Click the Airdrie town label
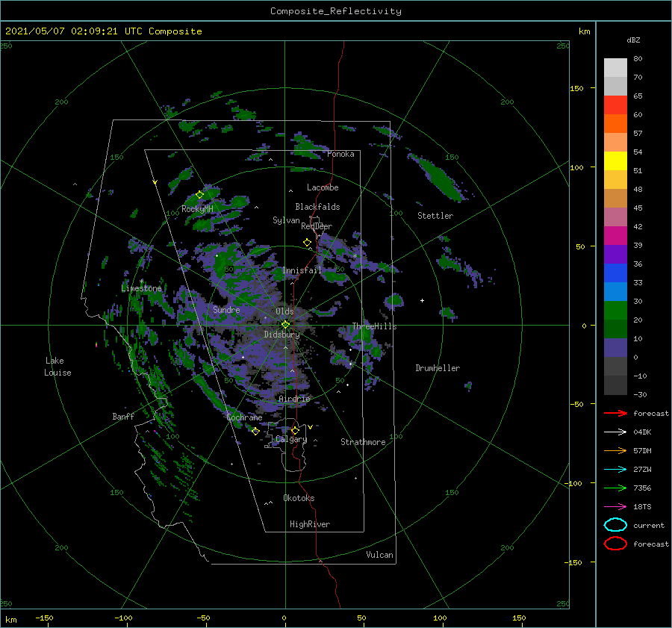This screenshot has width=672, height=628. coord(294,399)
